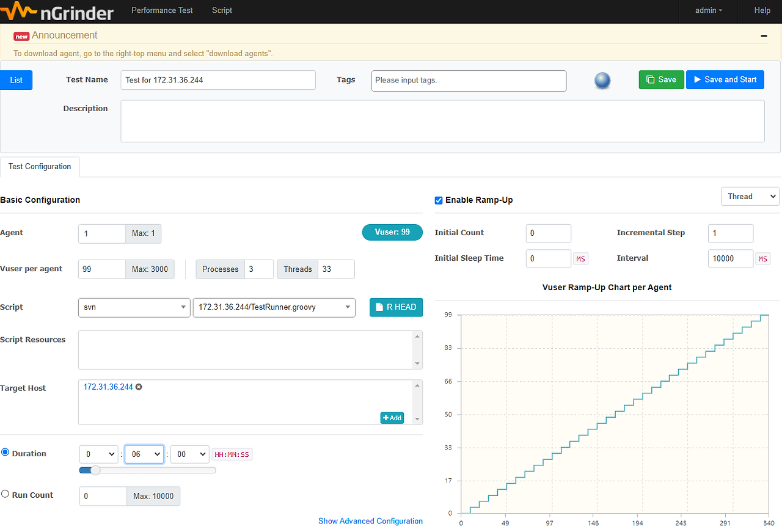Click Max: 10000 label

[x=153, y=496]
